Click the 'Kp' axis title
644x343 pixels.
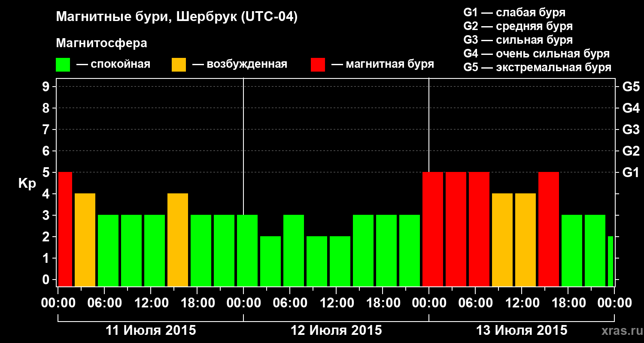point(27,183)
